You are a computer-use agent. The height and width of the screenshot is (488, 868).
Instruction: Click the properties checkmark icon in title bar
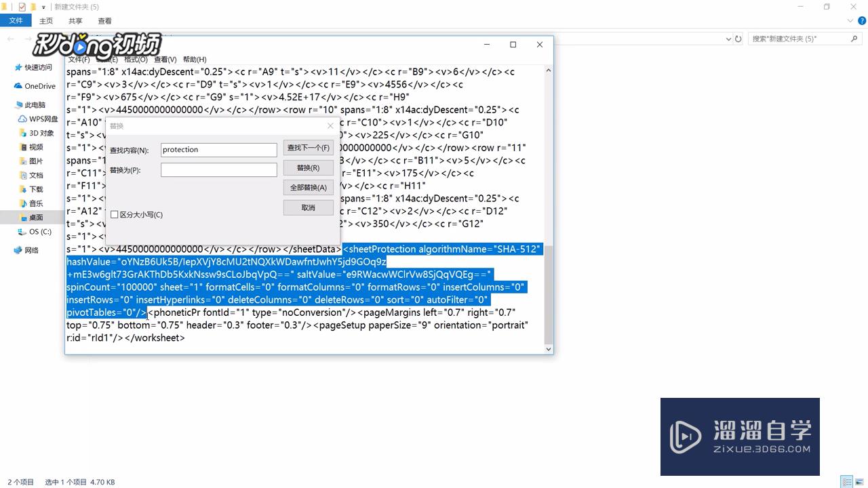[22, 7]
